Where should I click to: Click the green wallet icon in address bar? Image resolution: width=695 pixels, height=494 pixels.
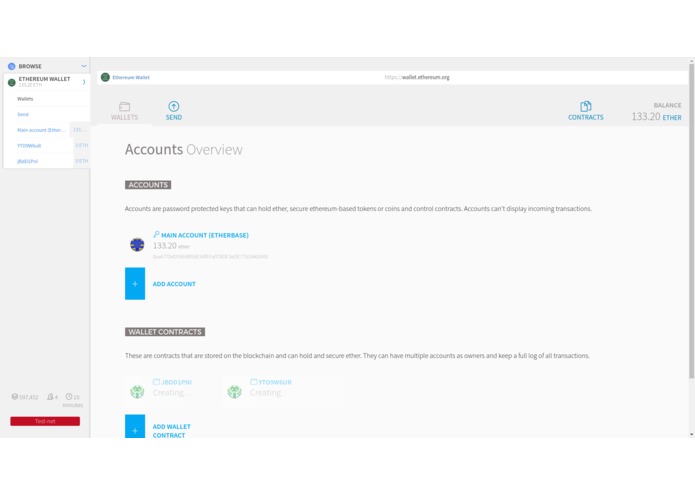pyautogui.click(x=105, y=77)
